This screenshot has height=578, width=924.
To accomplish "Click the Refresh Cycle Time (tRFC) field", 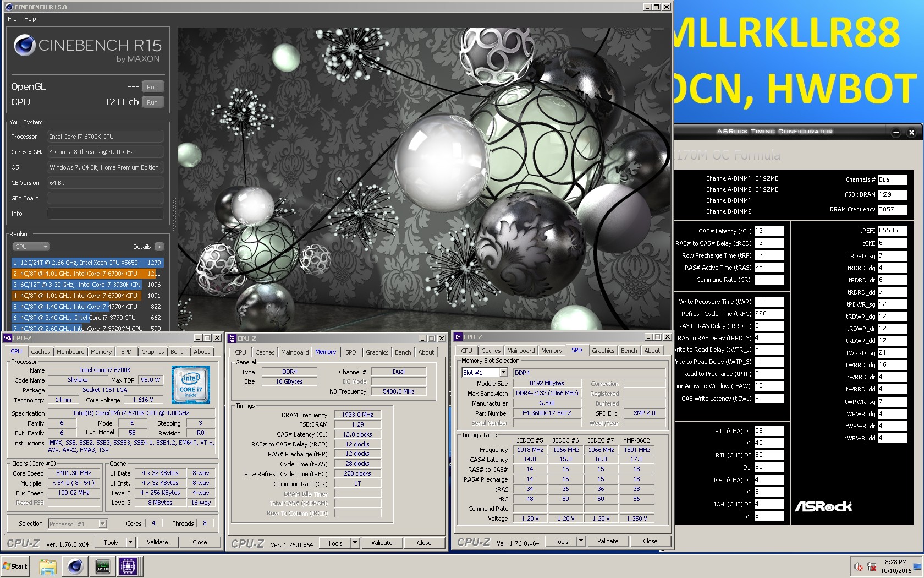I will 768,314.
